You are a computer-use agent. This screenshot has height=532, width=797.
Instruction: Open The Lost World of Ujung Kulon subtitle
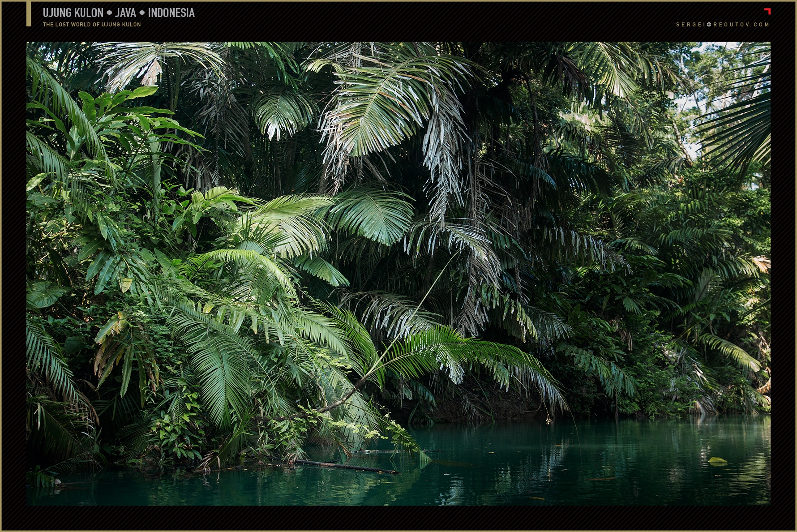point(92,25)
